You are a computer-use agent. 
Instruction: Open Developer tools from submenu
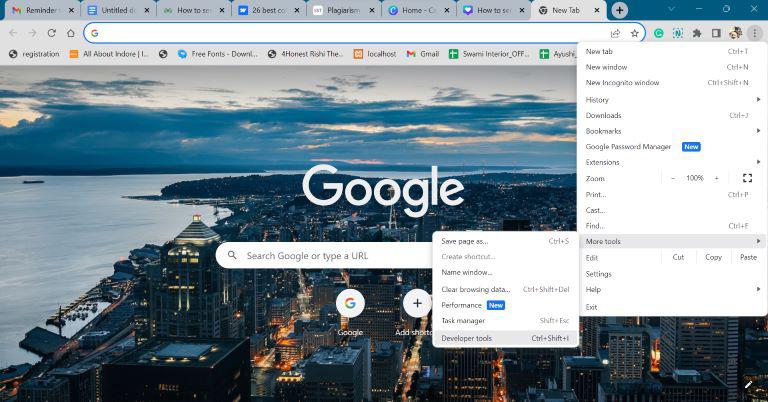(505, 338)
